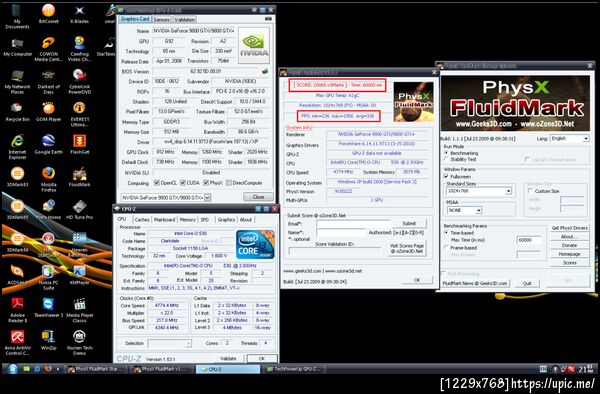Open the MSAA NONE dropdown
Viewport: 600px width, 394px height.
click(464, 210)
